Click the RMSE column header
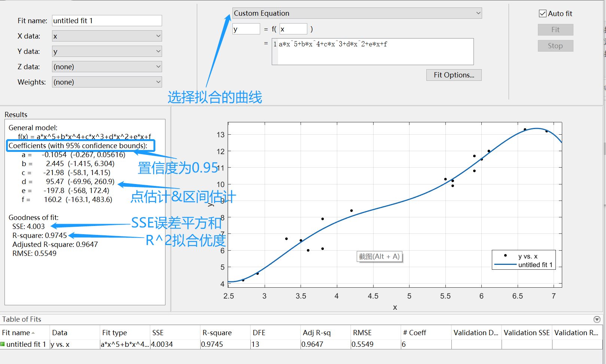606x364 pixels. [376, 333]
